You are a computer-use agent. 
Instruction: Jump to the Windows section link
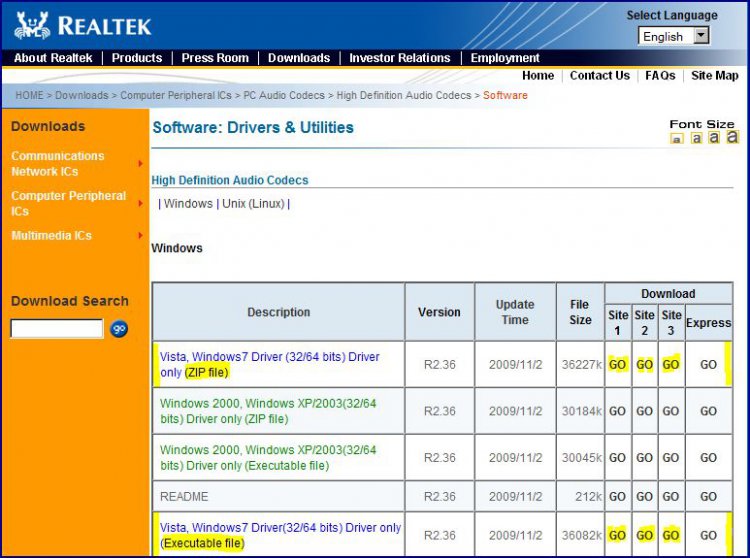tap(188, 204)
